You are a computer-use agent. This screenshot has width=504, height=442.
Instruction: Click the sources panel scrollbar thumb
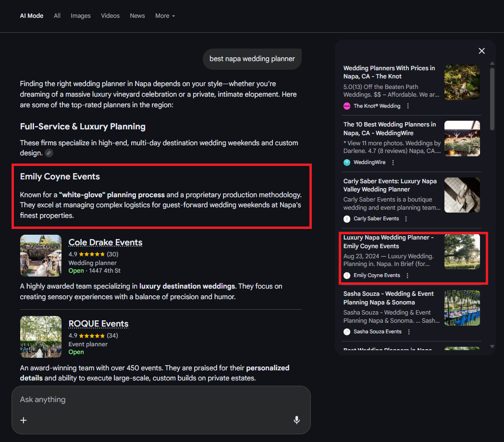(x=492, y=98)
